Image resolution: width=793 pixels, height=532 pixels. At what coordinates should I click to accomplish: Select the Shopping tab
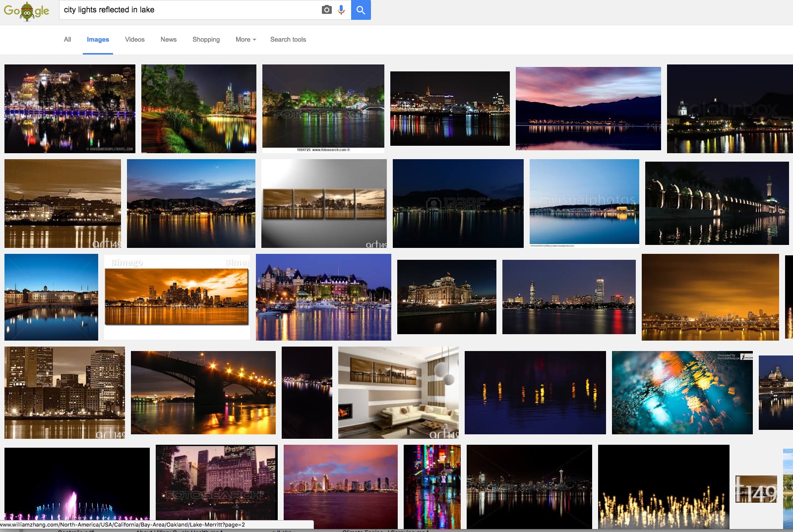click(206, 40)
